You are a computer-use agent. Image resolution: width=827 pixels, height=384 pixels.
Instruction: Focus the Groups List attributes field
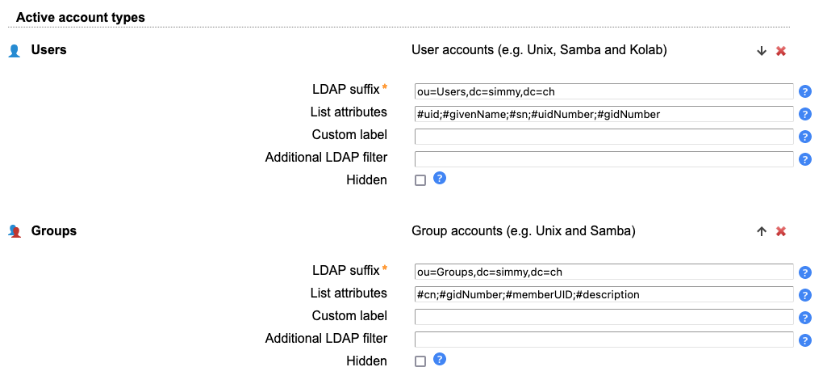604,294
